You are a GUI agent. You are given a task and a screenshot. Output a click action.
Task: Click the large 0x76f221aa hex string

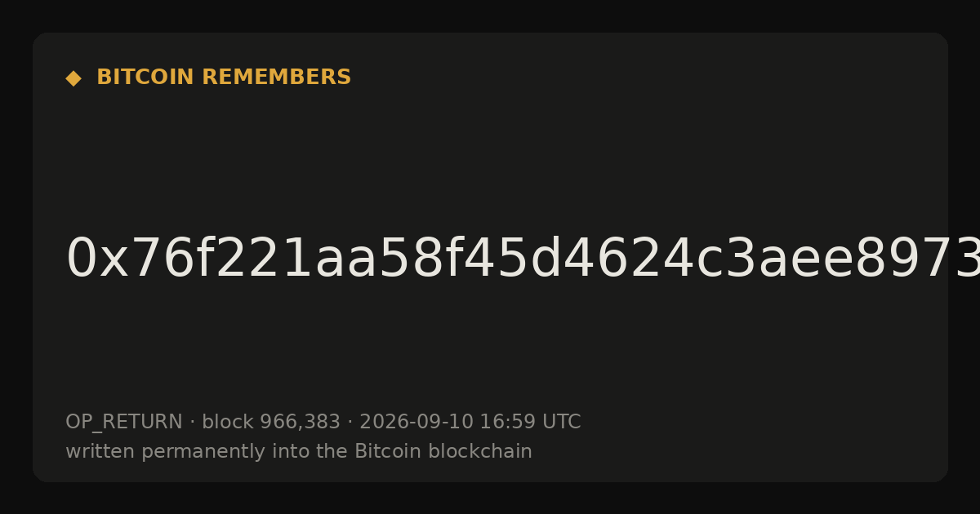pyautogui.click(x=523, y=259)
